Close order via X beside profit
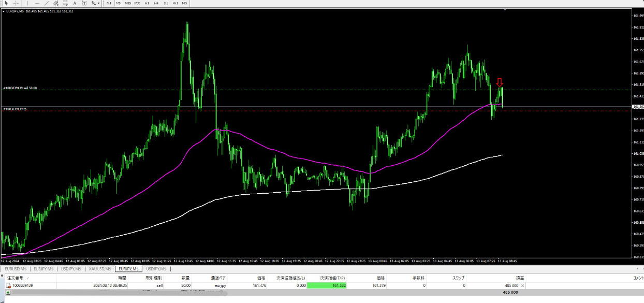The height and width of the screenshot is (303, 644). coord(522,285)
